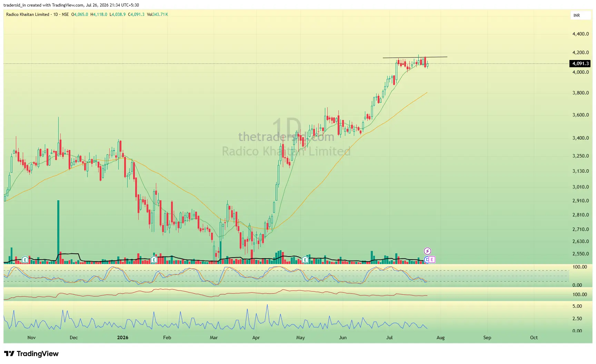This screenshot has width=596, height=364.
Task: Click the 3,400.0 price axis label
Action: click(580, 138)
